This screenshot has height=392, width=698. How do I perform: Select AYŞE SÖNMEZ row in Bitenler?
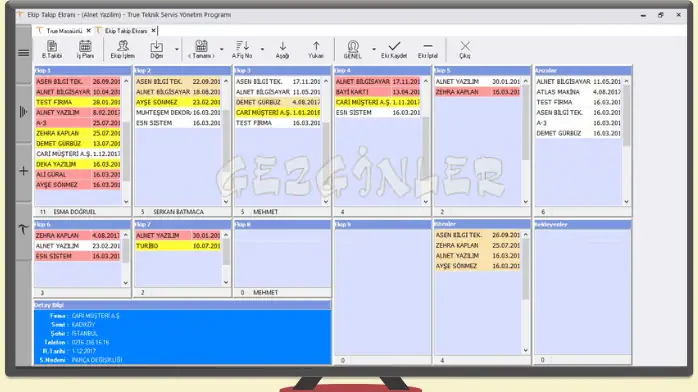pos(477,266)
